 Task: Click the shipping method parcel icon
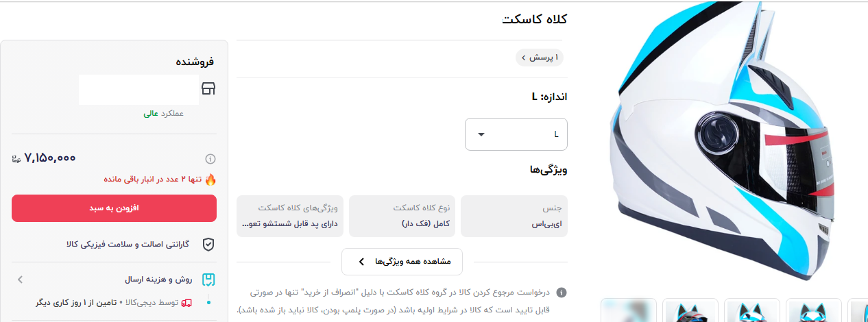[208, 280]
